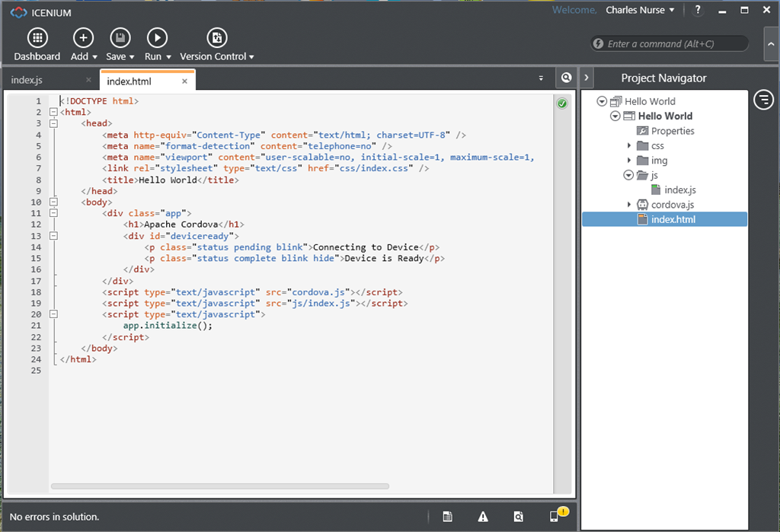This screenshot has height=532, width=780.
Task: Select the index.html tab
Action: coord(148,81)
